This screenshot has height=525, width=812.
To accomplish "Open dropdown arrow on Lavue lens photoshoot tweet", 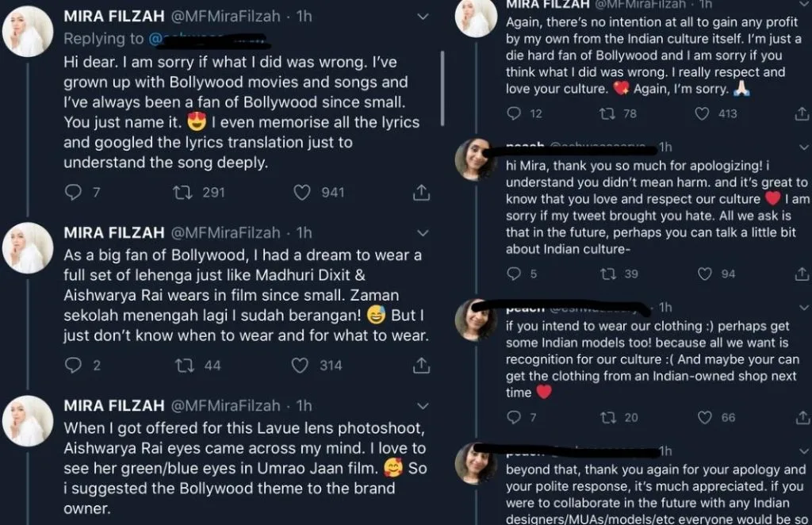I will [423, 405].
